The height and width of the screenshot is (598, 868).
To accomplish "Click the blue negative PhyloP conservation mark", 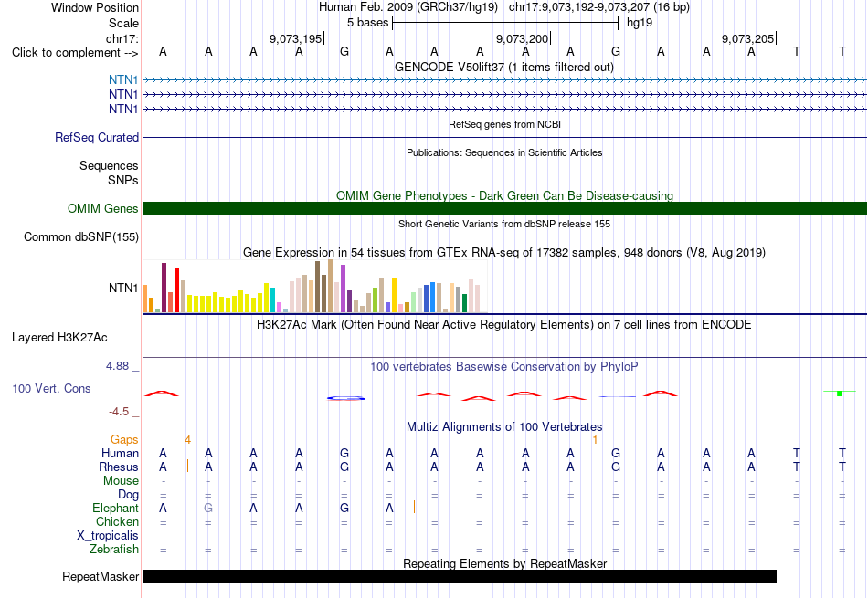I will click(345, 398).
